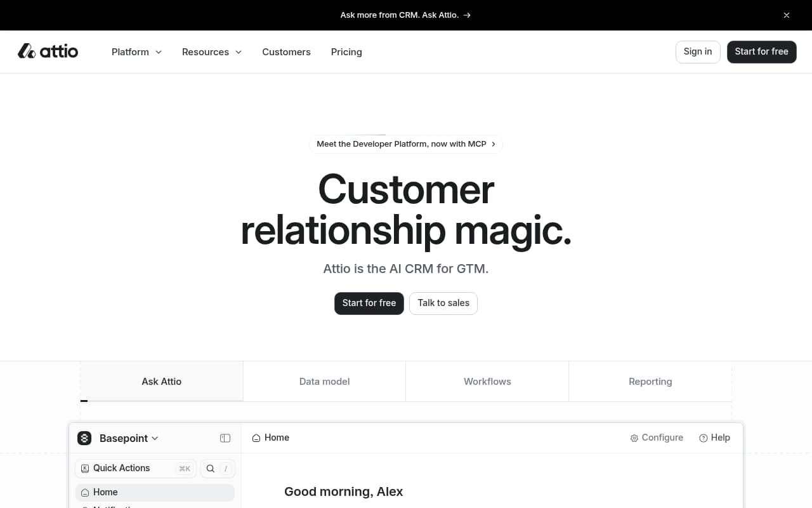
Task: Click the Basepoint workspace avatar icon
Action: 84,438
